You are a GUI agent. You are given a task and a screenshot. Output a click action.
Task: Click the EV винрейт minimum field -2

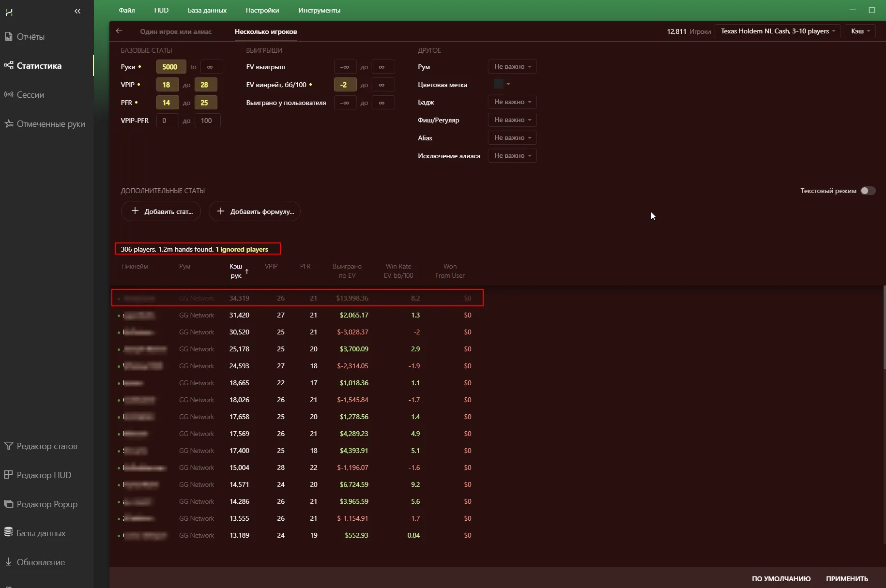345,85
